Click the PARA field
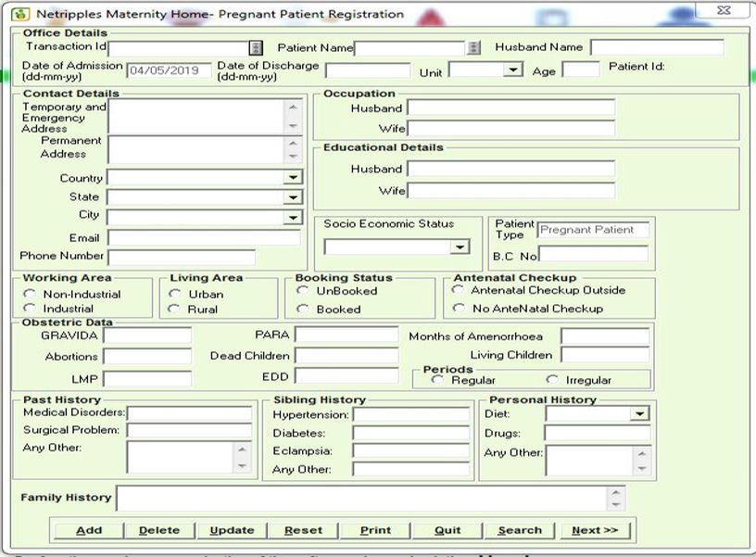This screenshot has height=557, width=756. (x=346, y=335)
